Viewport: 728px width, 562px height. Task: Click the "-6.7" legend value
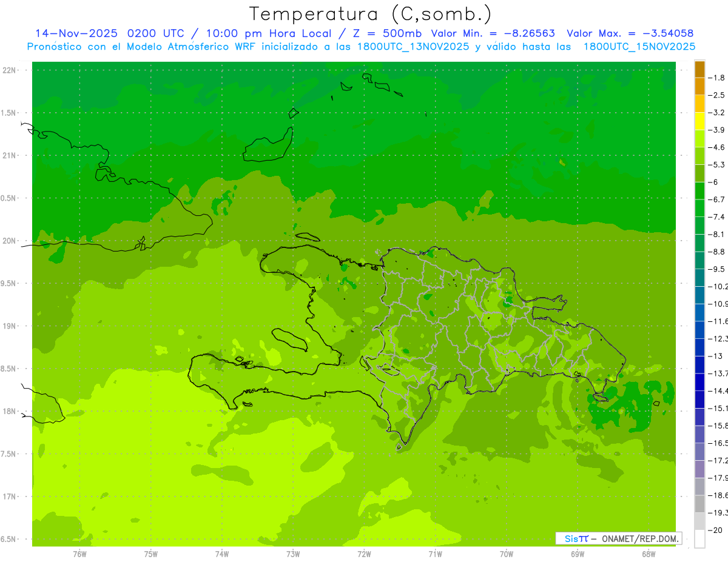(716, 199)
